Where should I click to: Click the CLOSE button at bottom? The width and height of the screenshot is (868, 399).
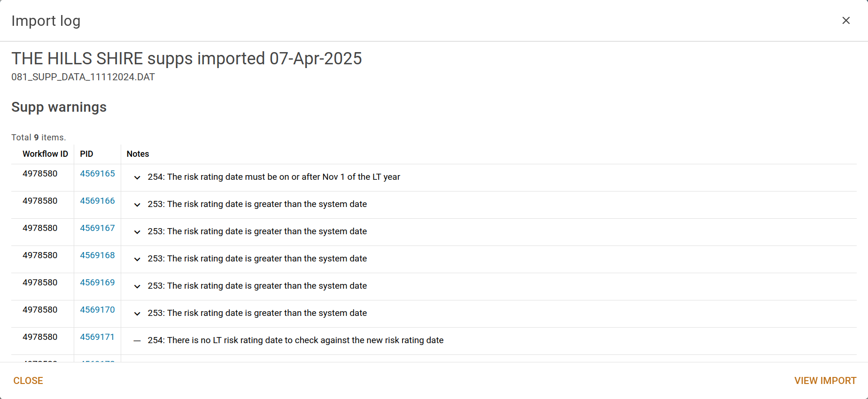[x=28, y=381]
